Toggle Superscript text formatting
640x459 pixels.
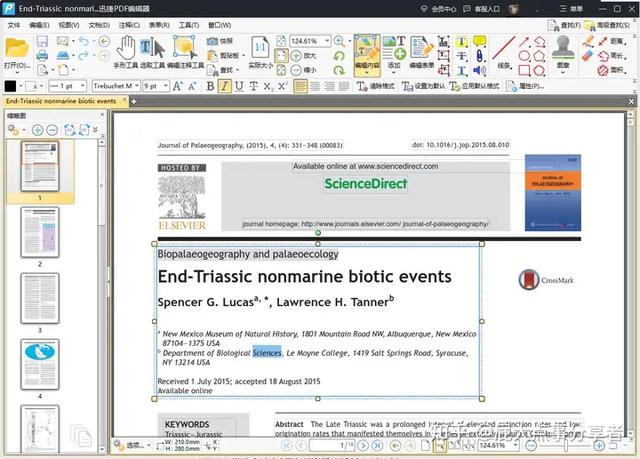tap(282, 86)
